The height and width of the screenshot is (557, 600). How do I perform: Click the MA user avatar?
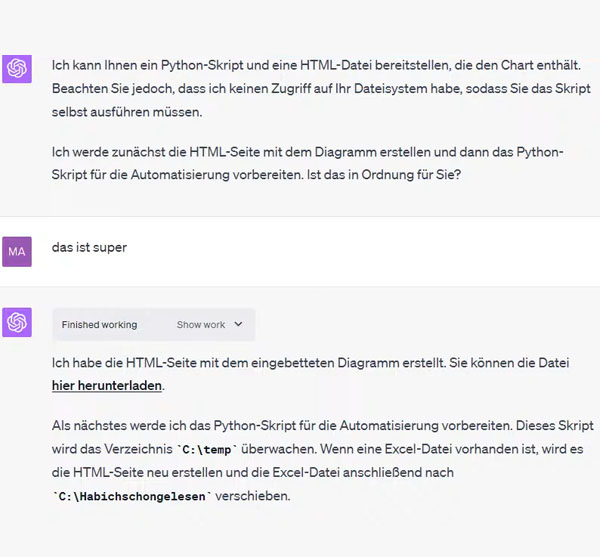17,251
